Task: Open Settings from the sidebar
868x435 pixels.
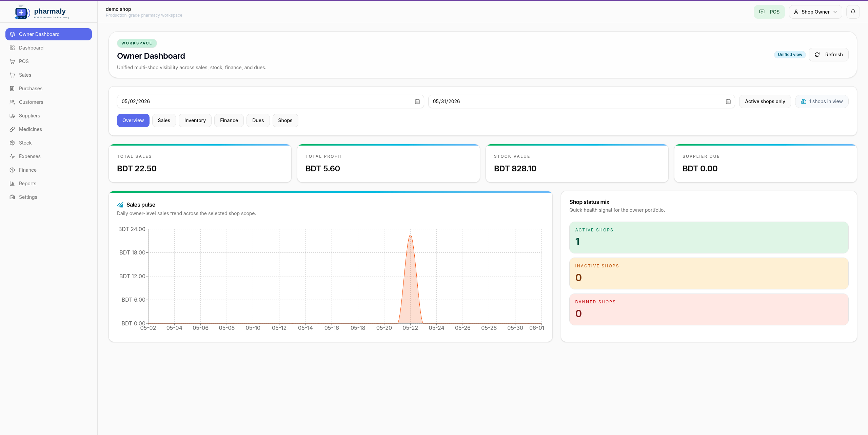Action: coord(48,197)
